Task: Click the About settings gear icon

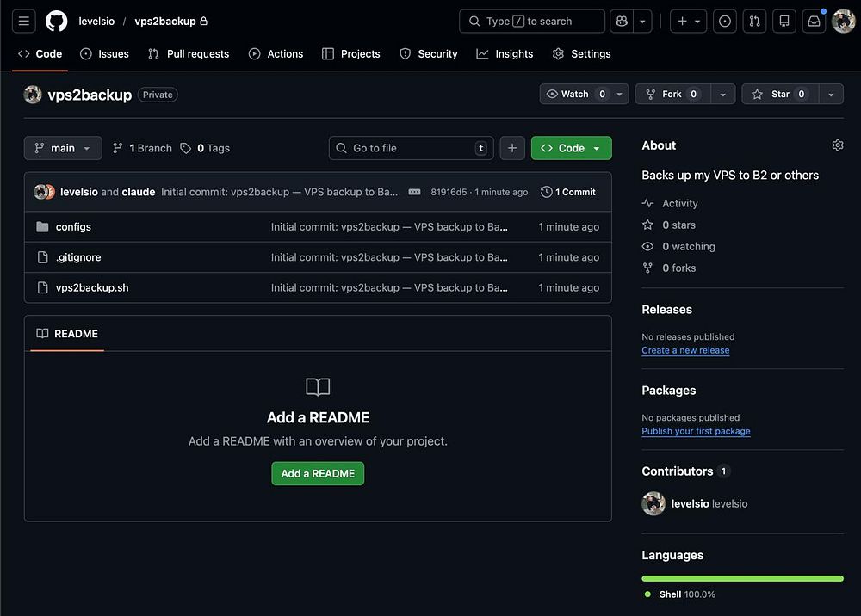Action: pyautogui.click(x=837, y=145)
